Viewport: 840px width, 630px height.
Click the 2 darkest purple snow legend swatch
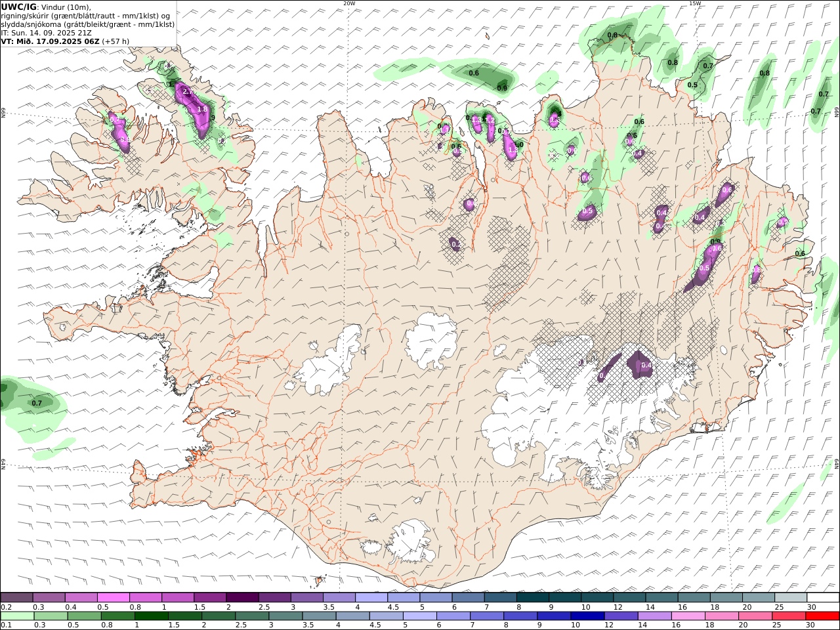(242, 597)
